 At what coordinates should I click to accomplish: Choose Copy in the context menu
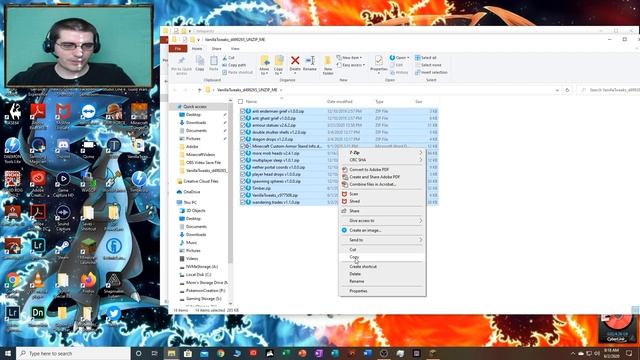click(382, 257)
